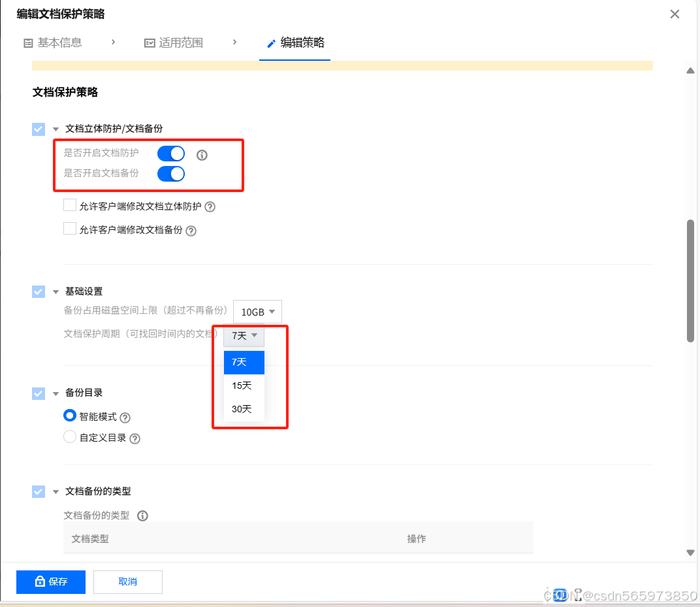Screen dimensions: 700x607
Task: Switch to the 编辑策略 tab
Action: point(295,43)
